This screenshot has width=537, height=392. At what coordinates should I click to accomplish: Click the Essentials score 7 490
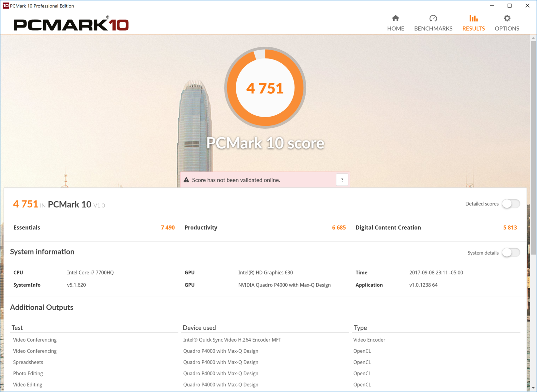tap(168, 227)
